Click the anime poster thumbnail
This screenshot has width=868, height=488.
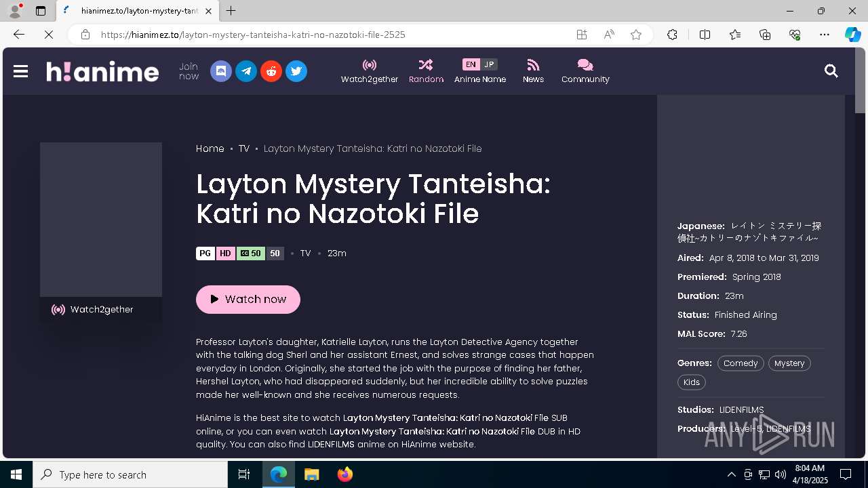[x=101, y=220]
